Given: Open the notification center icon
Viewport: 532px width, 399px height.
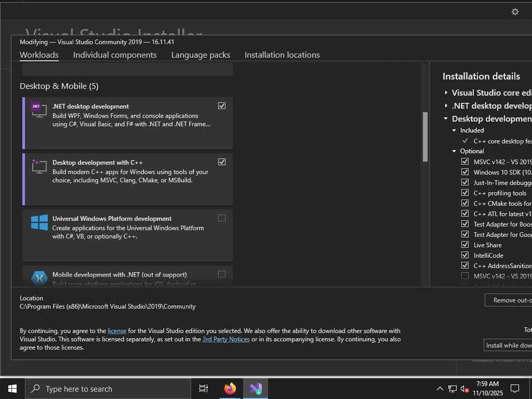Looking at the screenshot, I should [515, 389].
